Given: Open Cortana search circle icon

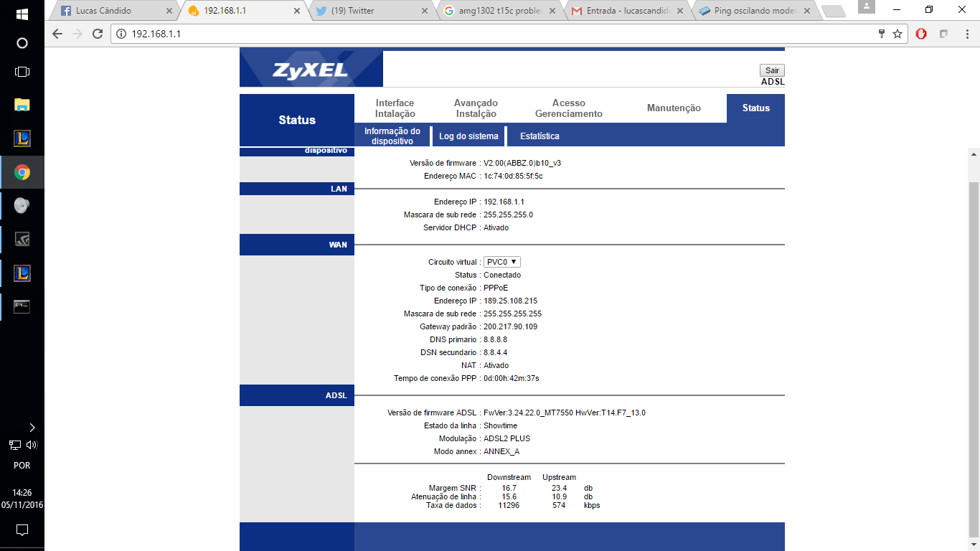Looking at the screenshot, I should pyautogui.click(x=22, y=43).
